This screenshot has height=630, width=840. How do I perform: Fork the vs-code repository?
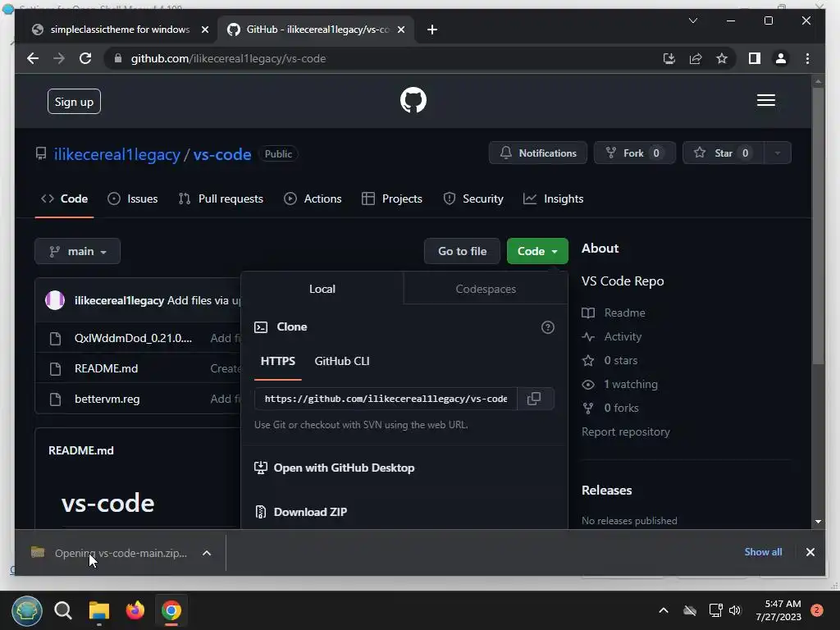(x=634, y=153)
